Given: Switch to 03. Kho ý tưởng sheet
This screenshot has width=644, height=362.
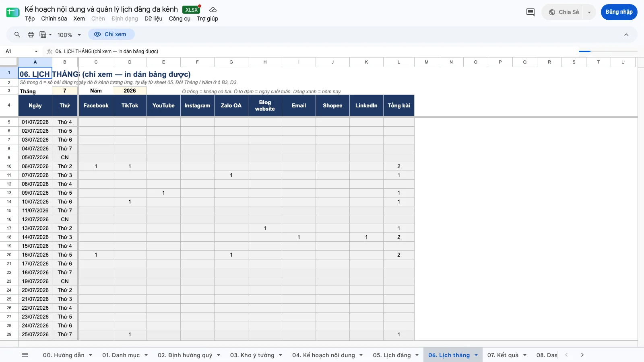Looking at the screenshot, I should pos(252,355).
